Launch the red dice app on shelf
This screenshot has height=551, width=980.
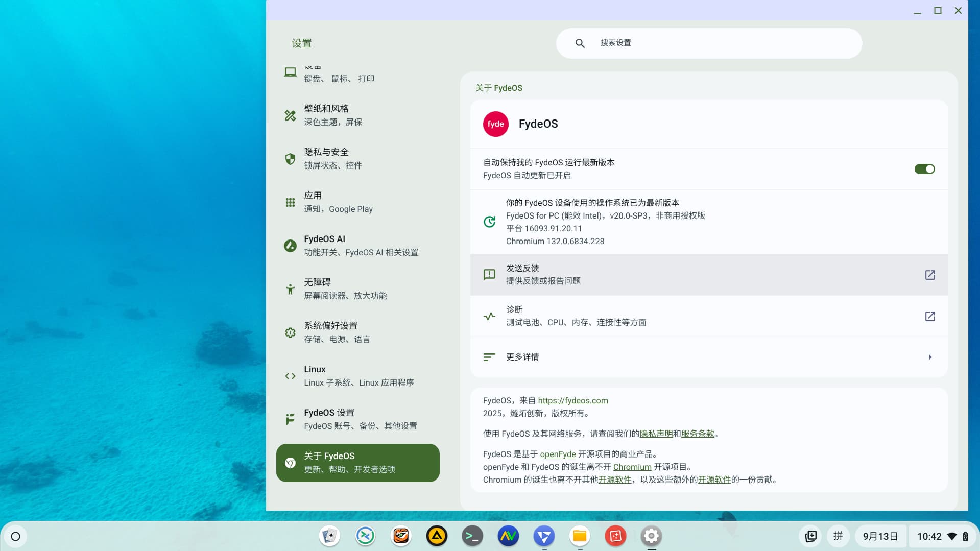pyautogui.click(x=615, y=536)
